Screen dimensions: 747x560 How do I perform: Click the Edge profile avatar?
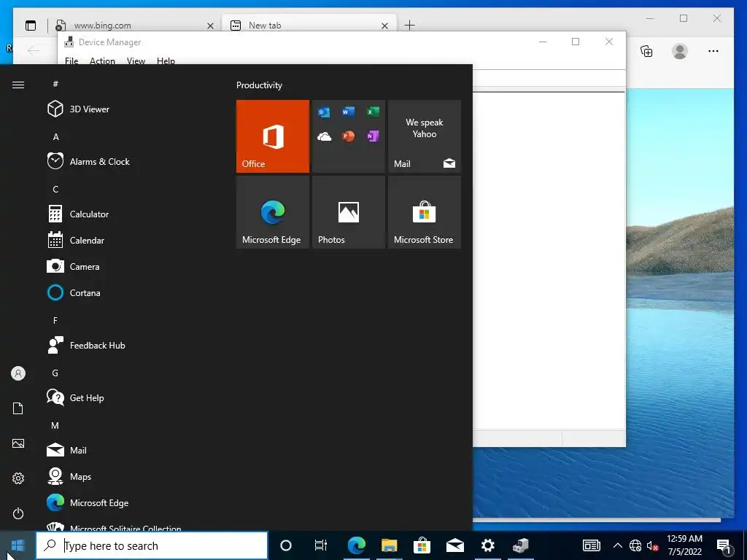click(x=680, y=51)
